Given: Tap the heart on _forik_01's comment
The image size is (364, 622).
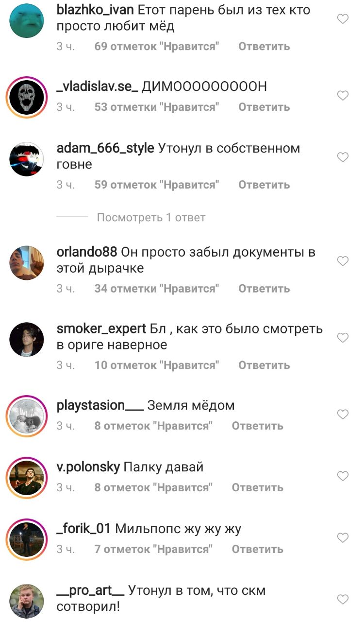Looking at the screenshot, I should [x=343, y=537].
